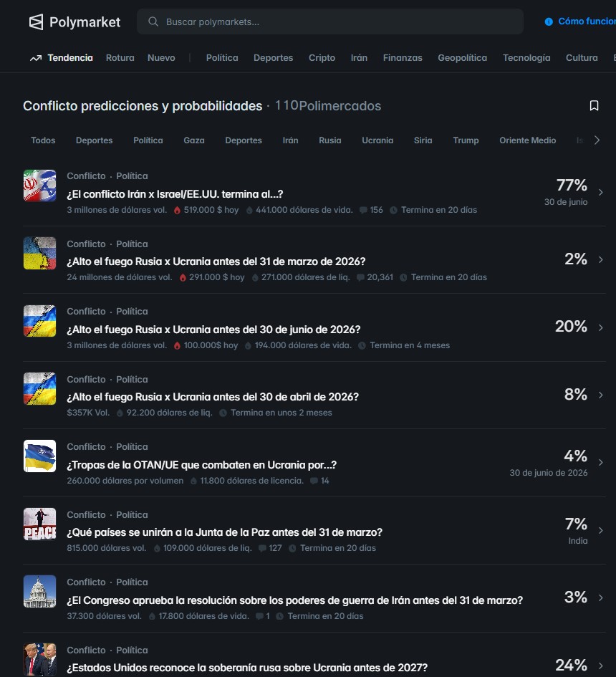Filter markets by Oriente Medio tag
The height and width of the screenshot is (677, 616).
527,140
